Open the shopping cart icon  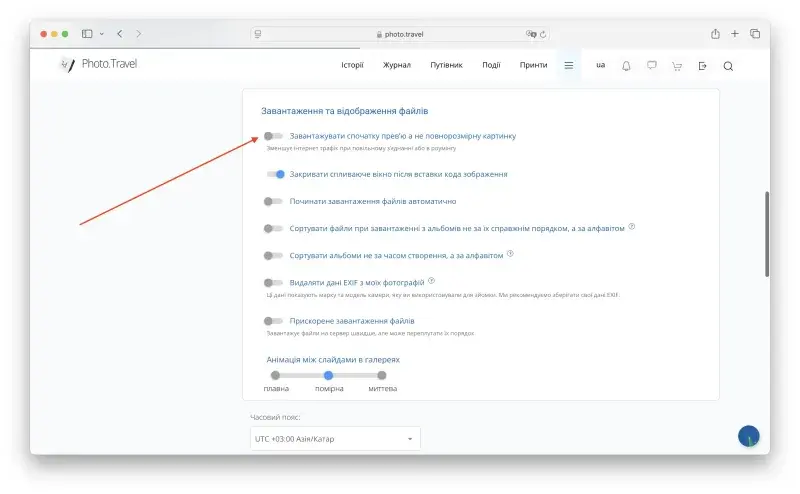677,66
